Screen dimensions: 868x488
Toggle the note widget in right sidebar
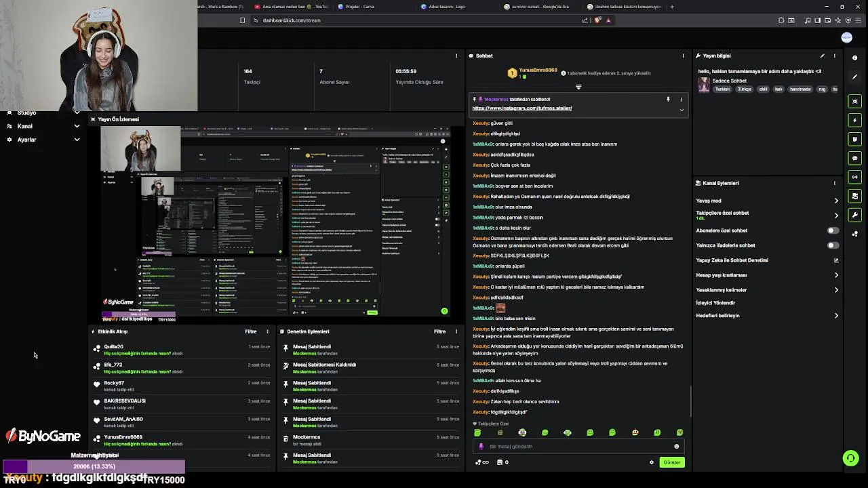point(854,139)
